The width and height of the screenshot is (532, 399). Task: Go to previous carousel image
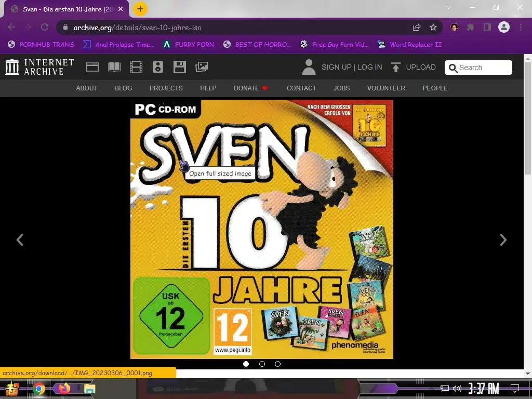click(x=20, y=240)
